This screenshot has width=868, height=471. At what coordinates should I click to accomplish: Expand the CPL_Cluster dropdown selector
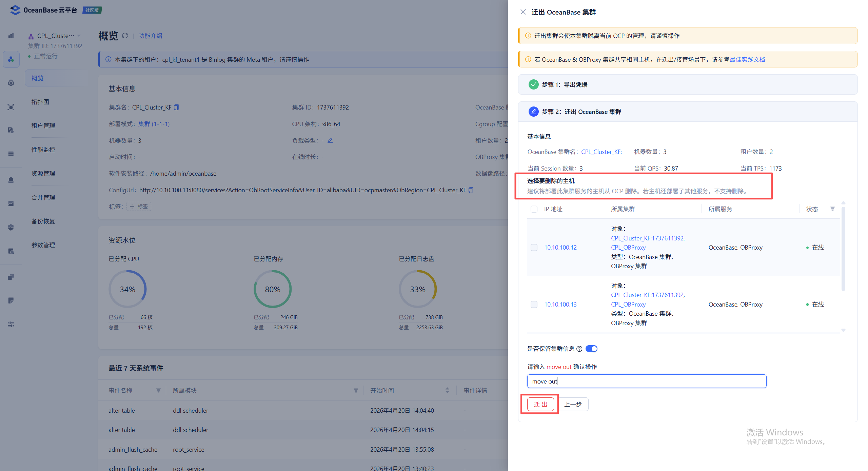[x=79, y=36]
